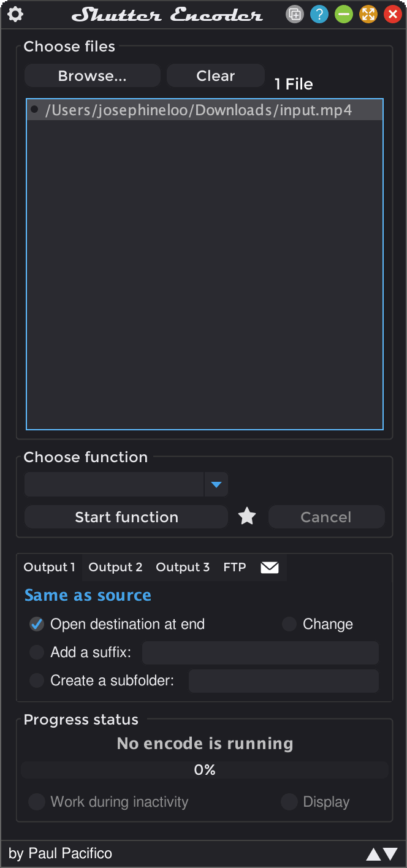Switch to the Output 2 tab
407x868 pixels.
pyautogui.click(x=115, y=568)
